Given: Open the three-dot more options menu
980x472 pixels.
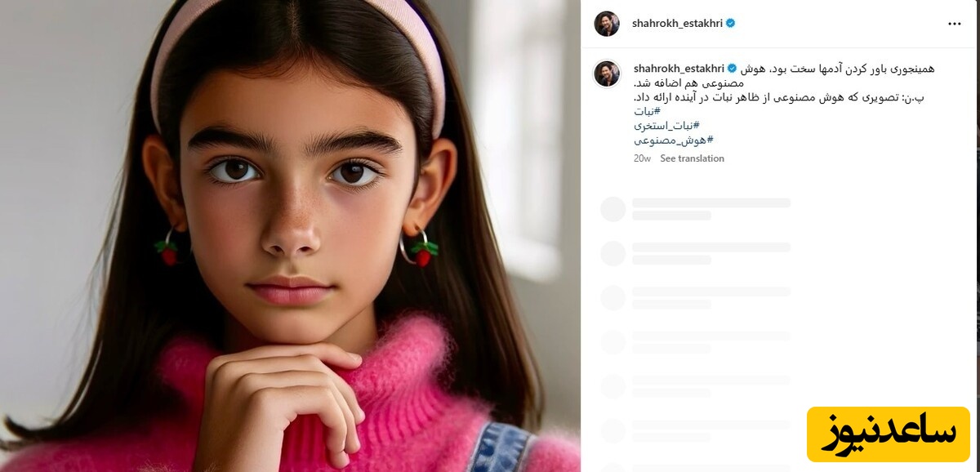Looking at the screenshot, I should [x=955, y=24].
